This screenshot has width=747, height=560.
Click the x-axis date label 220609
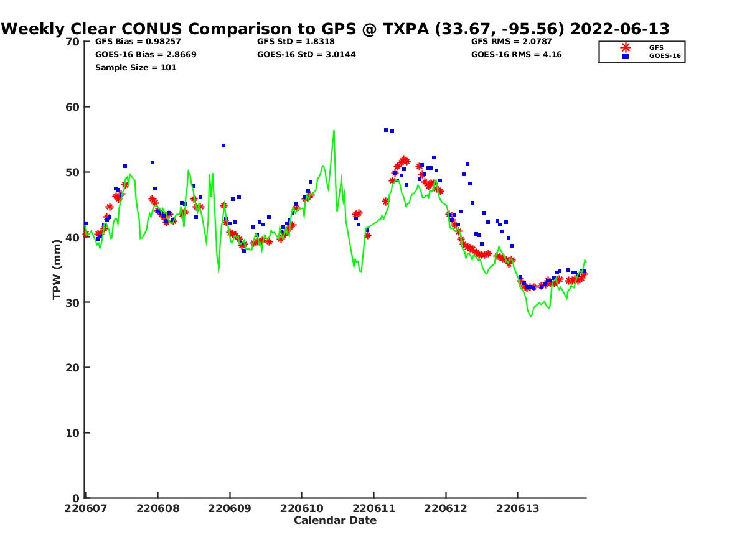coord(230,508)
